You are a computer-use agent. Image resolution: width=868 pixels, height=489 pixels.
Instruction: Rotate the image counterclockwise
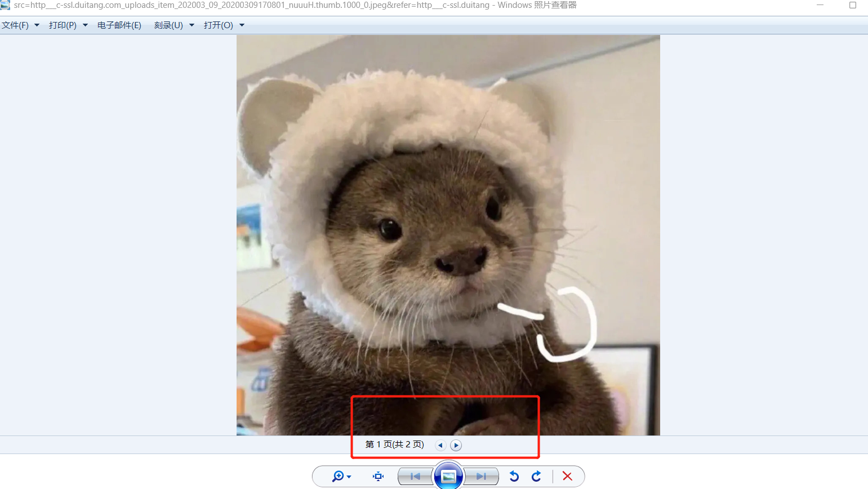(x=514, y=477)
